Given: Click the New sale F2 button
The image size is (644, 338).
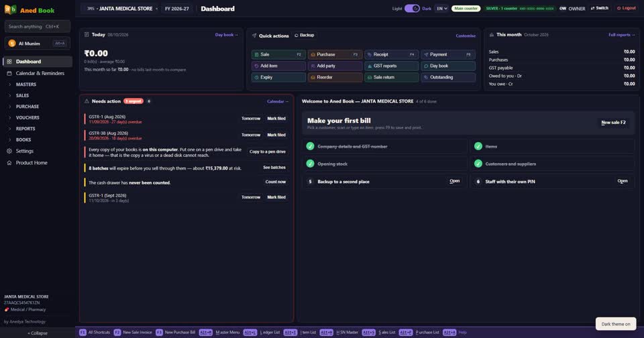Looking at the screenshot, I should [613, 122].
